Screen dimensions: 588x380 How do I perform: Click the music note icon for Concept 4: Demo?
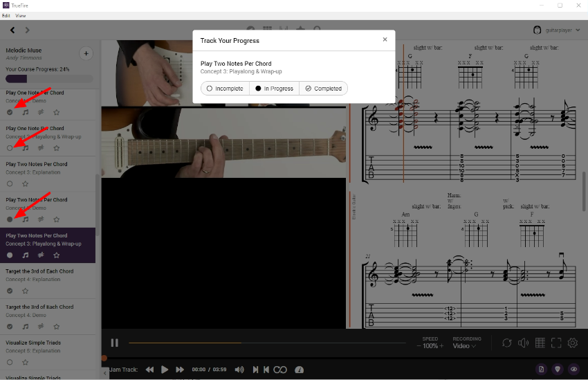click(25, 327)
